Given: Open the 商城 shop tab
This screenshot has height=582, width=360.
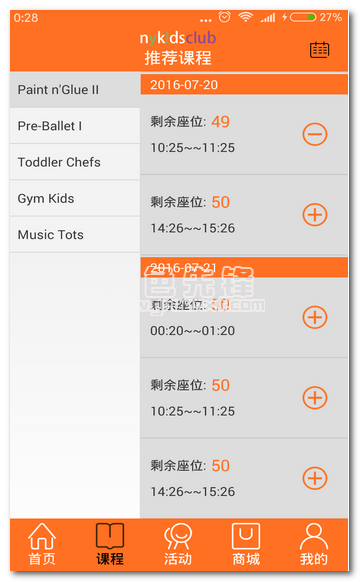Looking at the screenshot, I should tap(246, 544).
